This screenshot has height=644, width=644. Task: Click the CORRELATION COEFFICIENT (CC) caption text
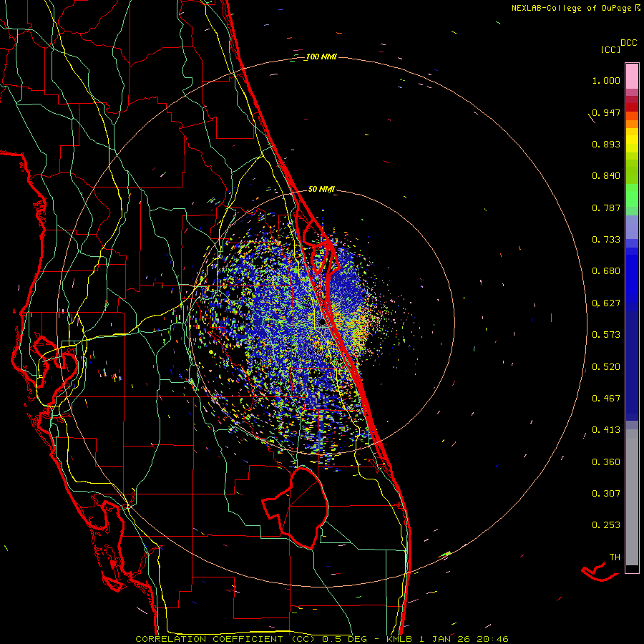[x=227, y=639]
